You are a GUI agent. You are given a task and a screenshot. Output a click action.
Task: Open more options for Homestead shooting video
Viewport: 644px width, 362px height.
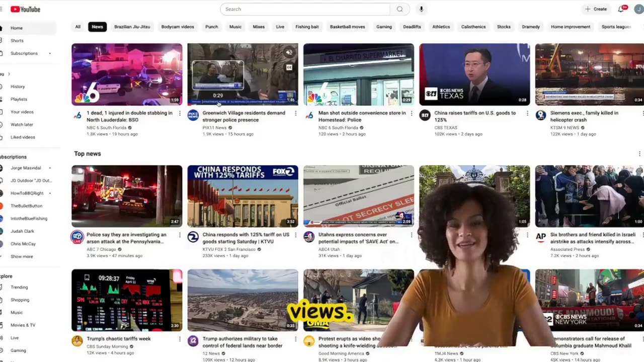tap(412, 114)
